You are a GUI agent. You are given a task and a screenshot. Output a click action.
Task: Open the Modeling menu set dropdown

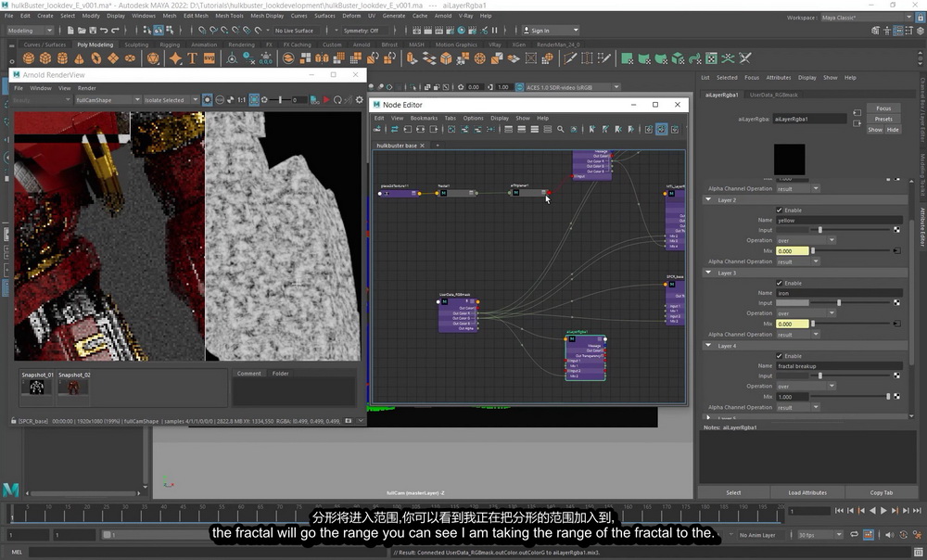tap(30, 31)
